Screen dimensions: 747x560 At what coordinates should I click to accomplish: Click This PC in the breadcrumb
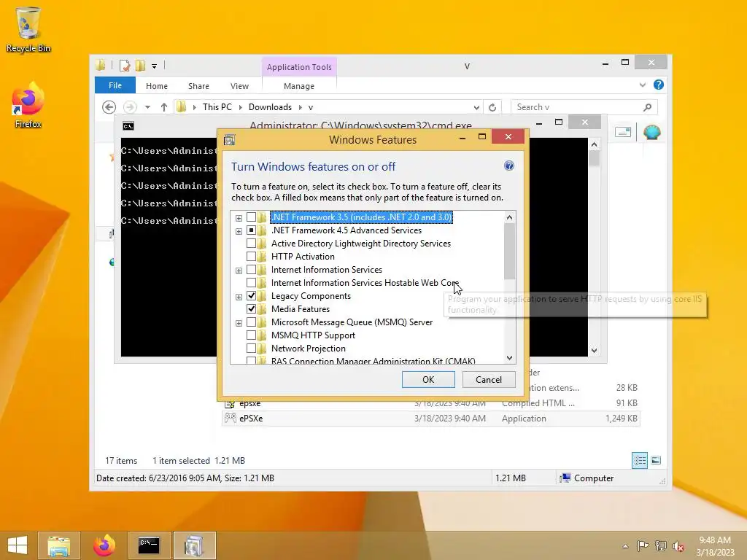[x=217, y=107]
